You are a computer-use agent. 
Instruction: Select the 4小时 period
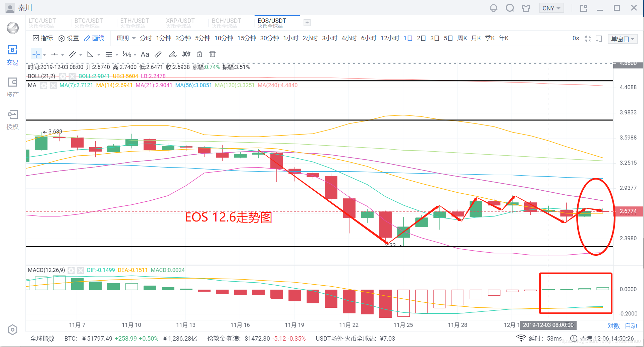349,38
